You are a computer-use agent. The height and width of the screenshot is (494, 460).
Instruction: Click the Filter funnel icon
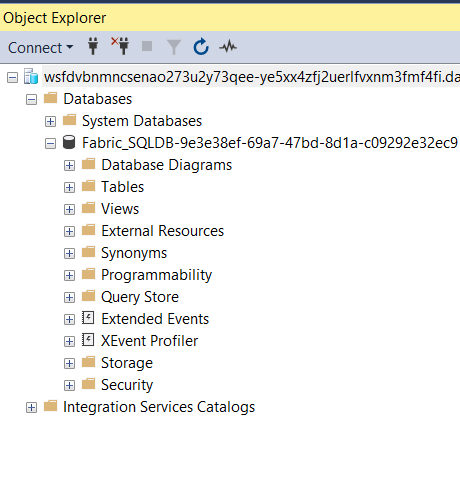coord(174,47)
